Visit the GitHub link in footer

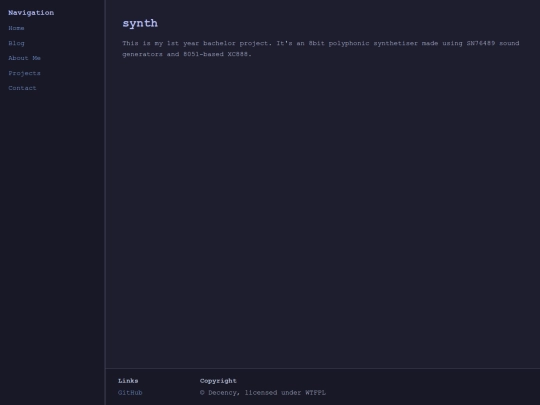pyautogui.click(x=130, y=393)
